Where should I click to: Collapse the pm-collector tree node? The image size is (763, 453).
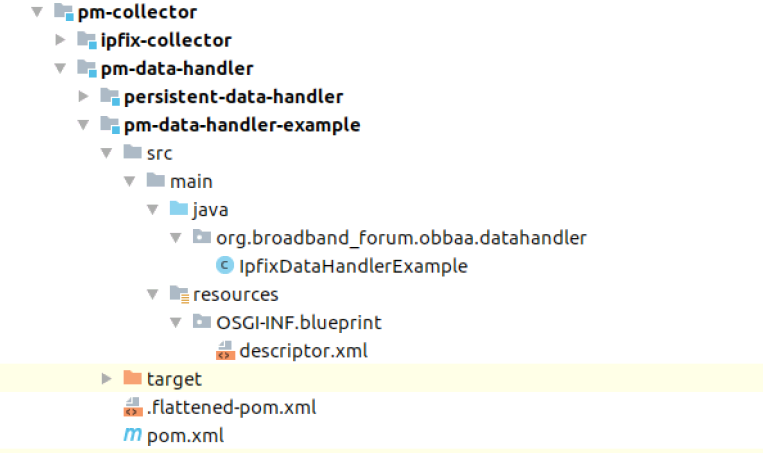click(x=37, y=13)
